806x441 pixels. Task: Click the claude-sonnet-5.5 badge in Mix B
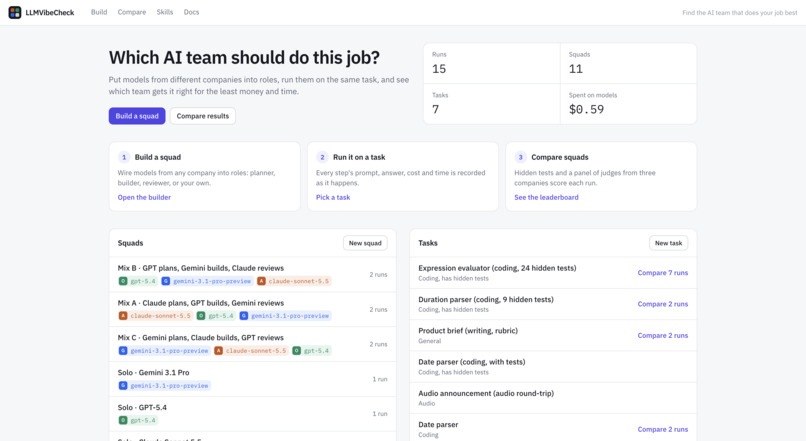pos(294,281)
